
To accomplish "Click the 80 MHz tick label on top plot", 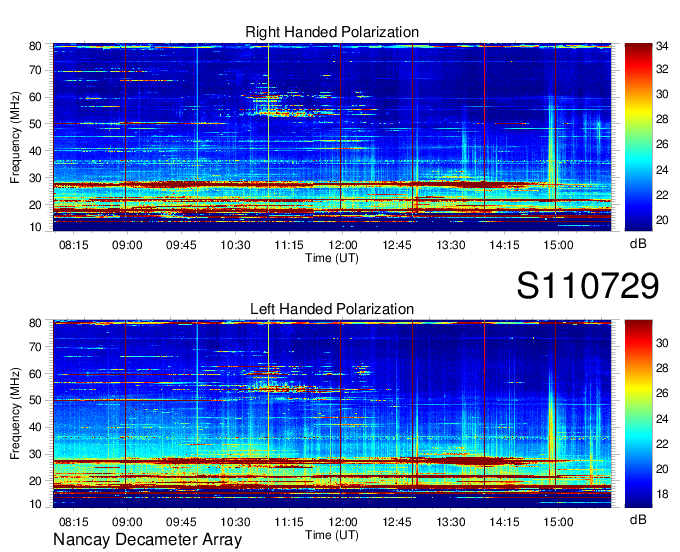I will [35, 46].
